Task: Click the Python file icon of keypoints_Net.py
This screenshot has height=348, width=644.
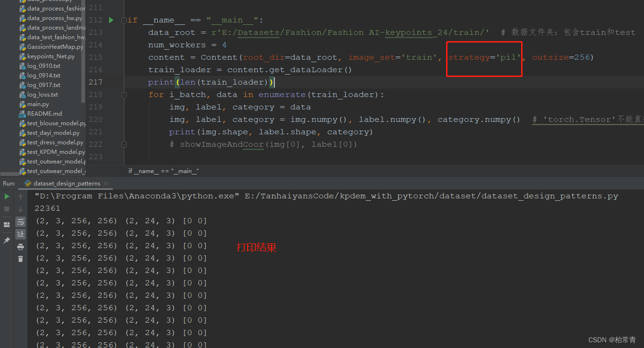Action: click(x=22, y=56)
